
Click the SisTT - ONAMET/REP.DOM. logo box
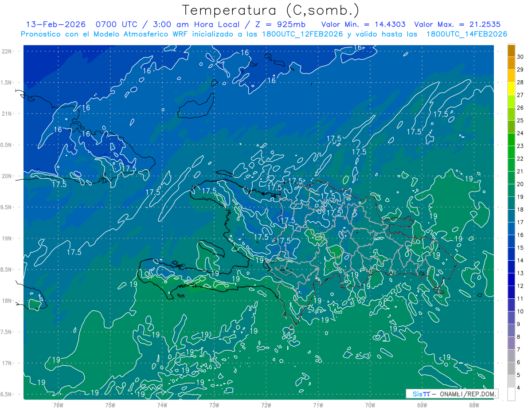[x=452, y=394]
